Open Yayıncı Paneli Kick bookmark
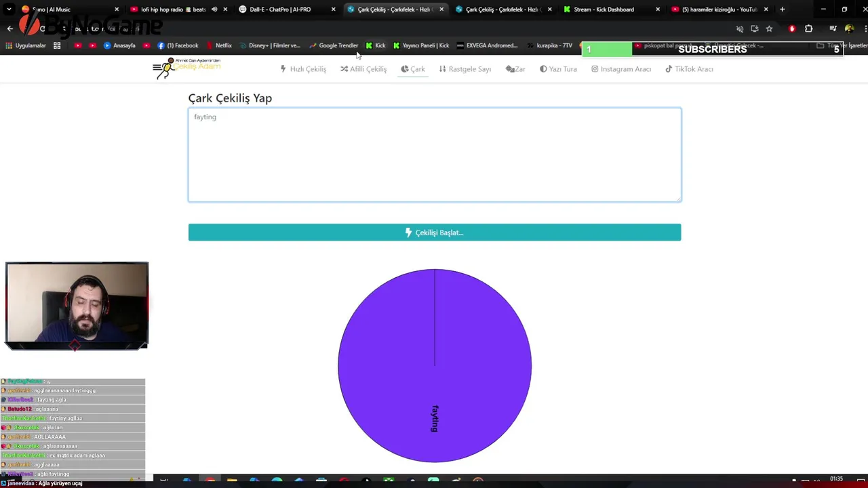The width and height of the screenshot is (868, 488). coord(421,45)
